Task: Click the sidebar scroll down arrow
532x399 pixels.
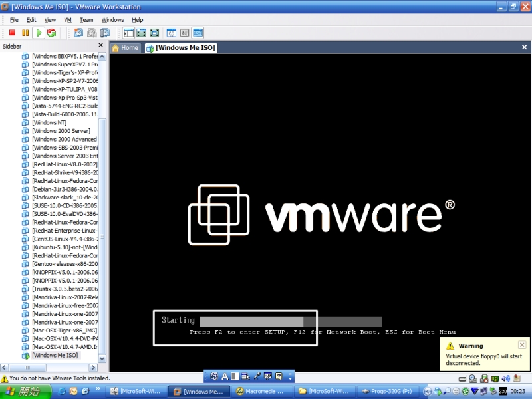Action: click(x=102, y=358)
